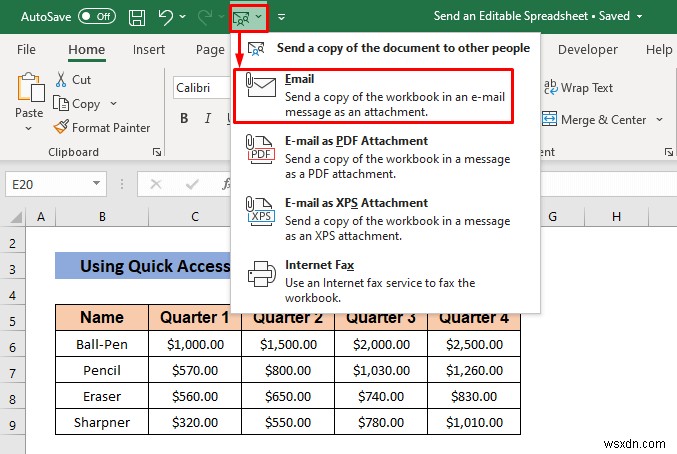Click the $2,500.00 cell
The height and width of the screenshot is (454, 677).
[x=474, y=344]
